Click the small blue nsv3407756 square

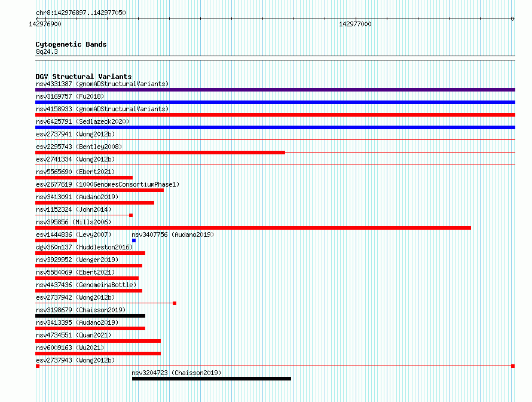tap(134, 240)
